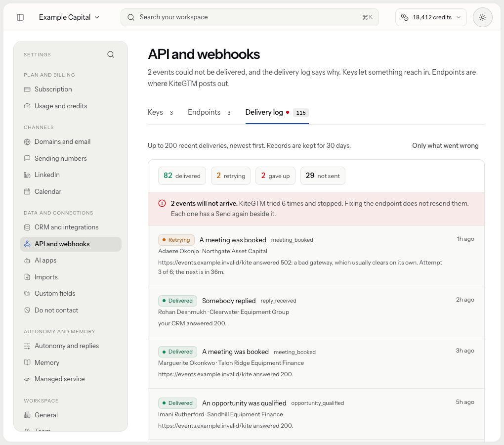The height and width of the screenshot is (445, 504).
Task: Click the Autonomy and replies sliders icon
Action: point(27,346)
